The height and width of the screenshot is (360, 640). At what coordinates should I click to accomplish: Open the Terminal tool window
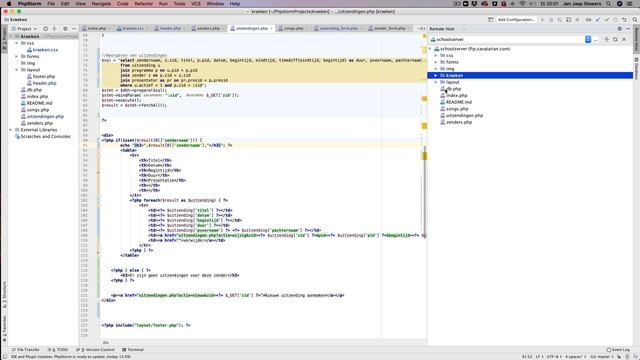pyautogui.click(x=133, y=350)
